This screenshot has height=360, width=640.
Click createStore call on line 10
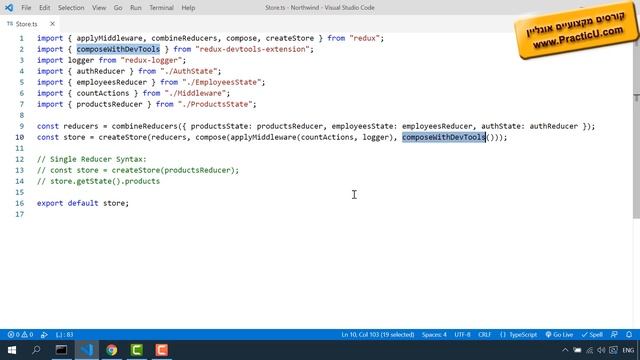coord(123,137)
